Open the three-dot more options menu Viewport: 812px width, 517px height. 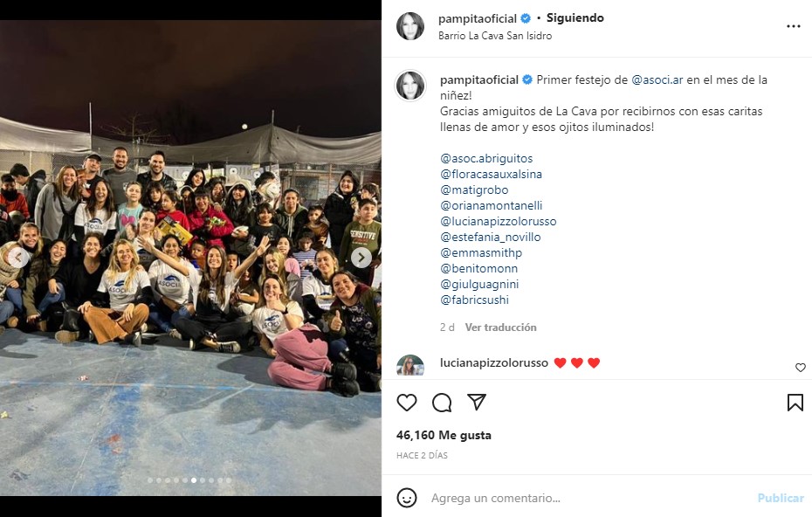(794, 26)
